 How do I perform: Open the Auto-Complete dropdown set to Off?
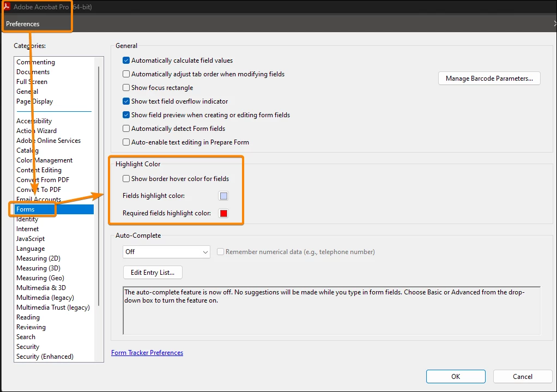coord(166,252)
